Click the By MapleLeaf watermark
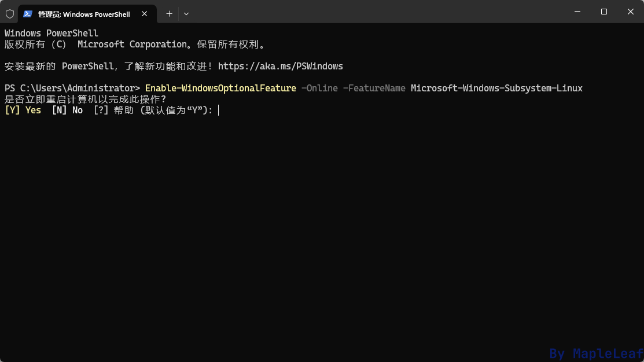Screen dimensions: 644x362 [597, 353]
